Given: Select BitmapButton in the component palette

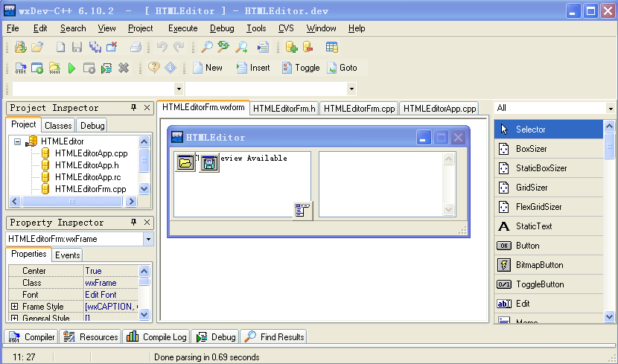Looking at the screenshot, I should click(x=549, y=265).
